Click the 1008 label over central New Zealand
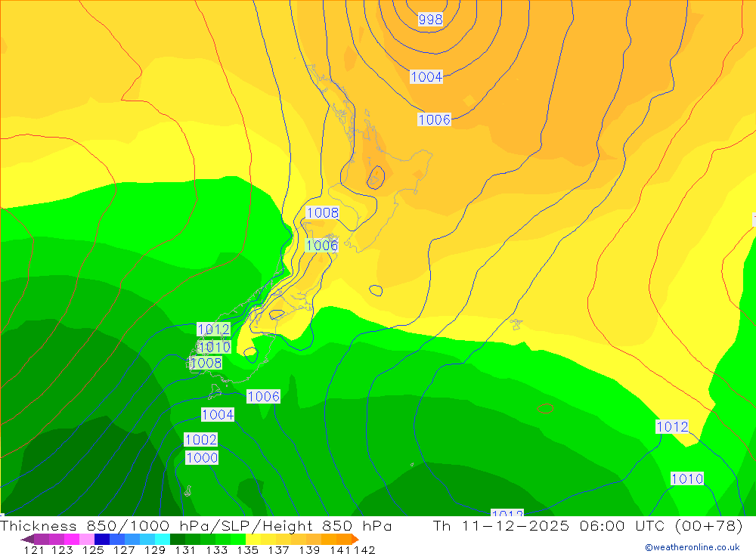The height and width of the screenshot is (554, 756). [x=323, y=212]
